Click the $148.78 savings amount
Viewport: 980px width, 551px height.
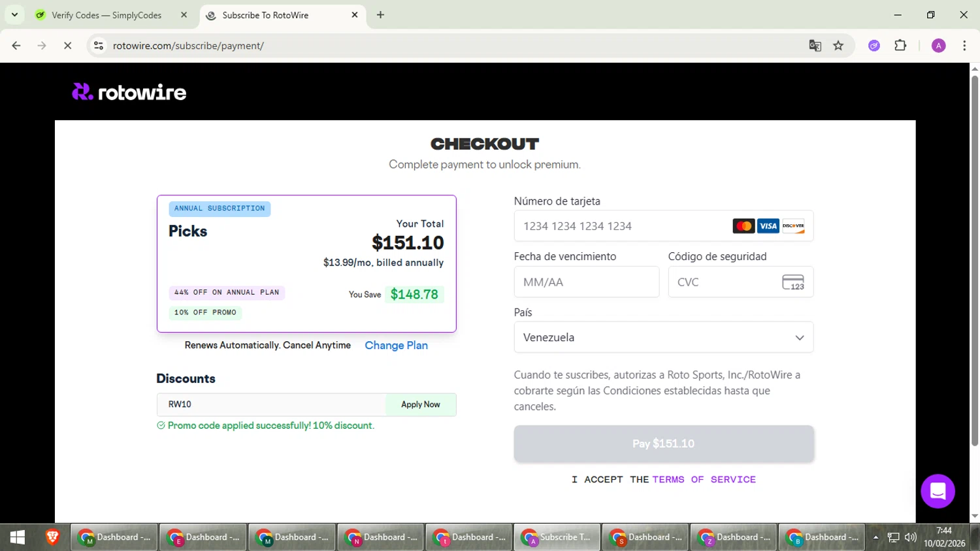click(414, 295)
